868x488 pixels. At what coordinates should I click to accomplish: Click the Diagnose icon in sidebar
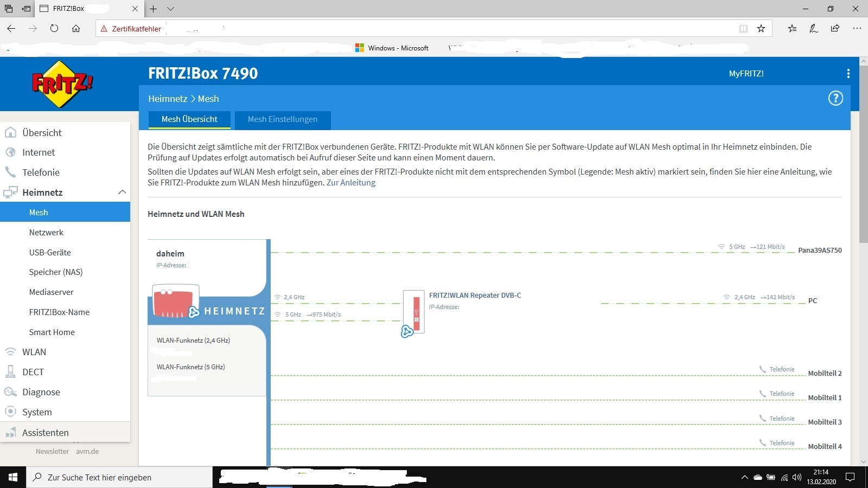click(x=10, y=392)
